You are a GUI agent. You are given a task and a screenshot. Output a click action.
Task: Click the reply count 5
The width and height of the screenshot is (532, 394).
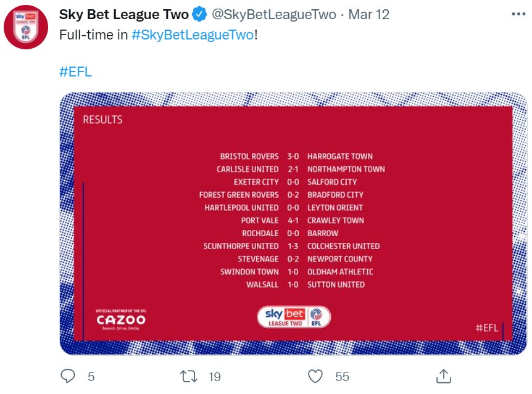(91, 377)
